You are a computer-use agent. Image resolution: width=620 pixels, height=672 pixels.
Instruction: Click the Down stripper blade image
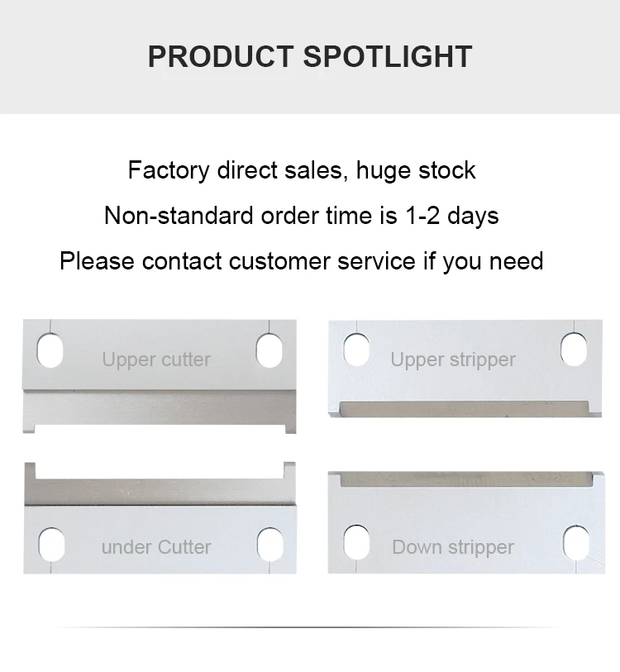pos(466,522)
